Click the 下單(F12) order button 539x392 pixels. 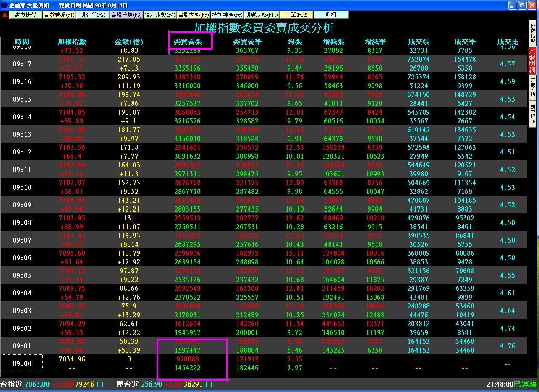click(x=296, y=15)
